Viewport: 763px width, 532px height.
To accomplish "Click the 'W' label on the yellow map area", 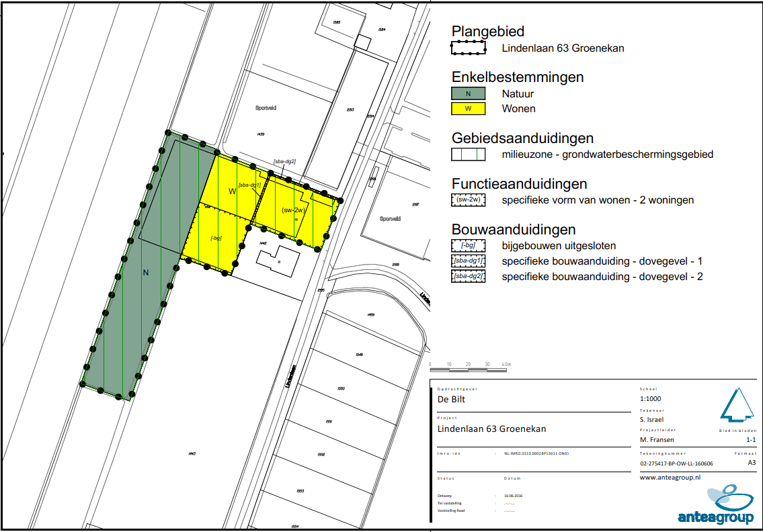I will (232, 191).
